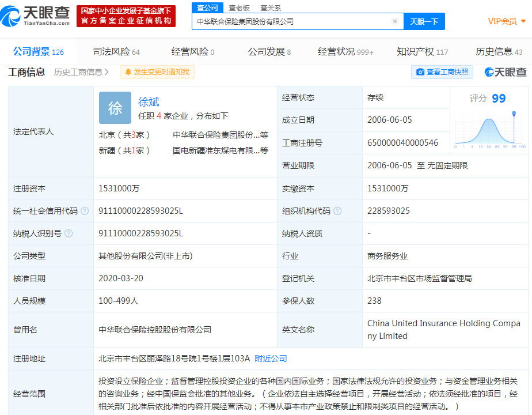Click company type 其他股份有限公司(非上市)

(x=145, y=256)
